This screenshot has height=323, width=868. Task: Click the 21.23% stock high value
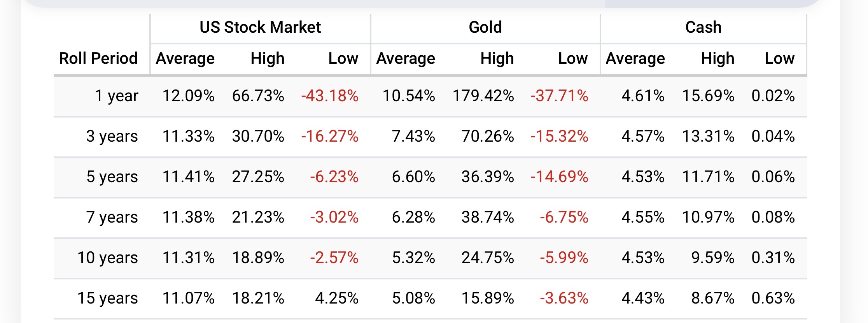tap(258, 217)
